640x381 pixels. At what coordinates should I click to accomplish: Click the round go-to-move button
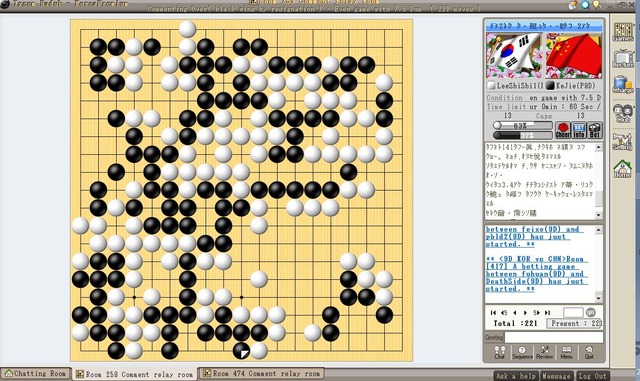click(x=591, y=312)
